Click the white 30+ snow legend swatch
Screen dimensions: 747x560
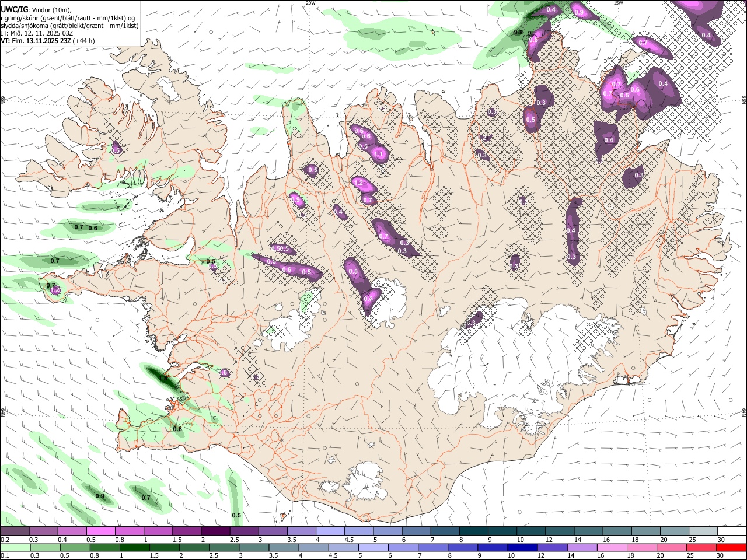[732, 531]
